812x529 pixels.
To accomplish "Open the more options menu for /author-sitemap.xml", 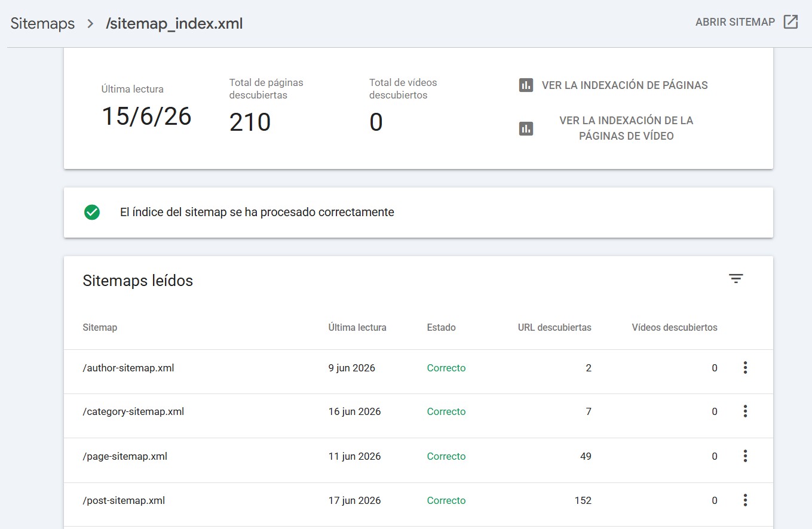I will [x=745, y=368].
